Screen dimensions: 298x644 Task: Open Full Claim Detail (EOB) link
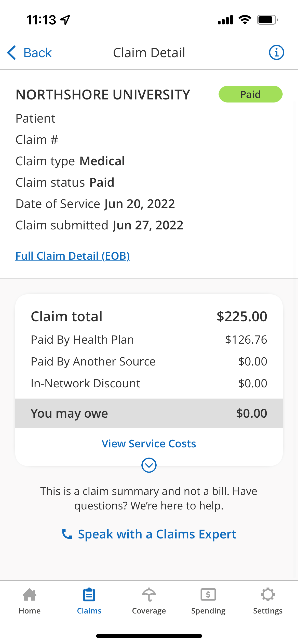pos(73,256)
